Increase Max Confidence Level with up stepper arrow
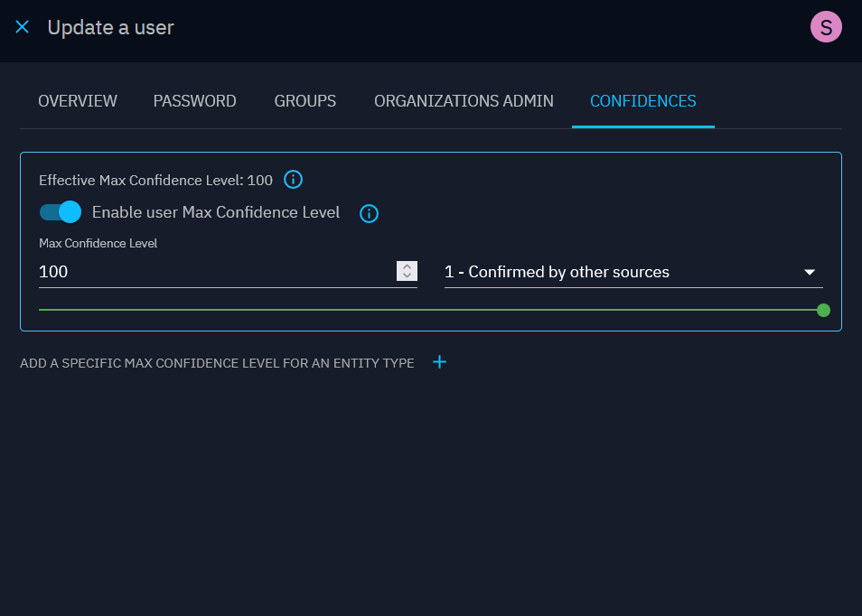Screen dimensions: 862x616 (x=407, y=266)
